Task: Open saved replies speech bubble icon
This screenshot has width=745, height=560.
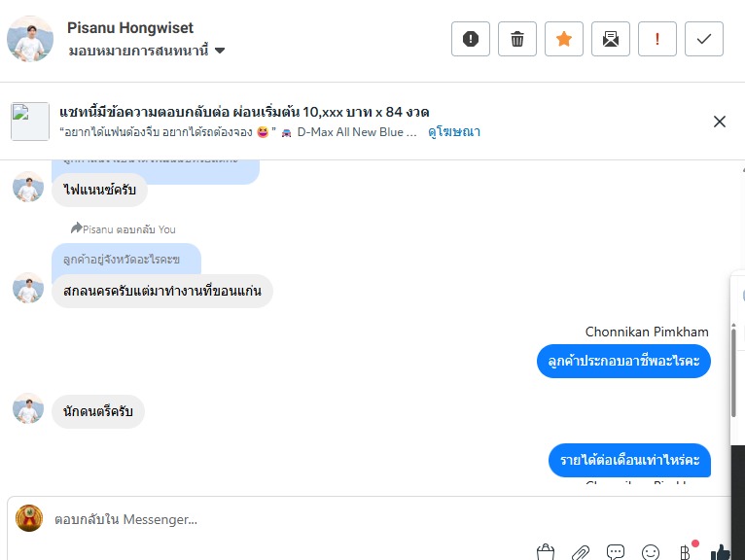Action: [x=616, y=552]
